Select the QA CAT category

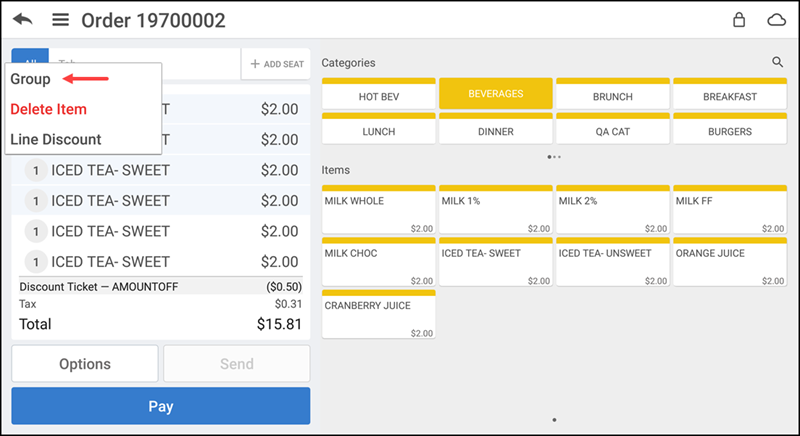click(x=613, y=129)
